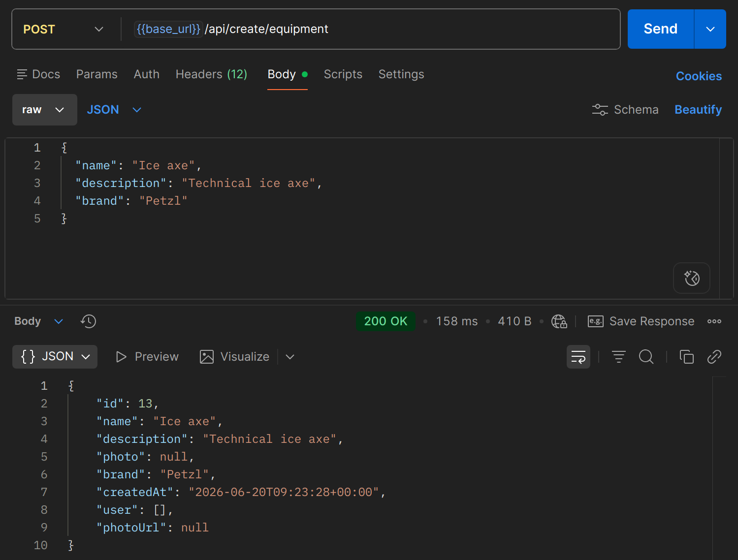Open the Scripts tab
The width and height of the screenshot is (738, 560).
pyautogui.click(x=343, y=74)
